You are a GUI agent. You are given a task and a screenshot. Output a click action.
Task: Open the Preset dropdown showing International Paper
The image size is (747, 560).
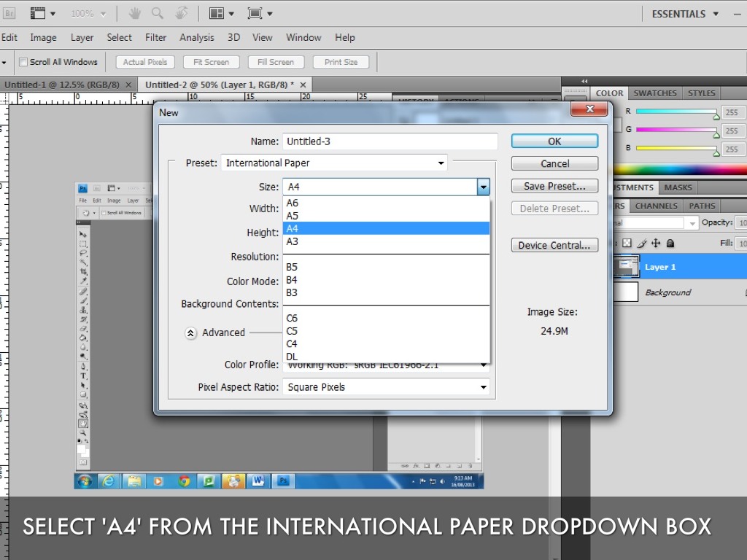click(335, 163)
